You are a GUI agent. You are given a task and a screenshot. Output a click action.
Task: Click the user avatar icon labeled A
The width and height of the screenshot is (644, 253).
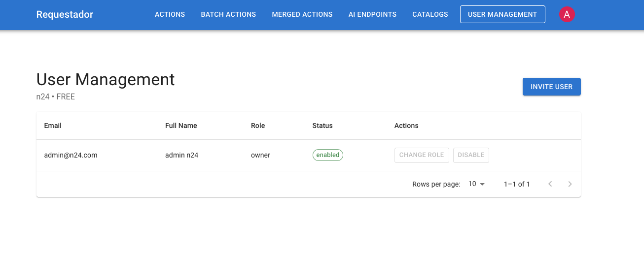(567, 15)
